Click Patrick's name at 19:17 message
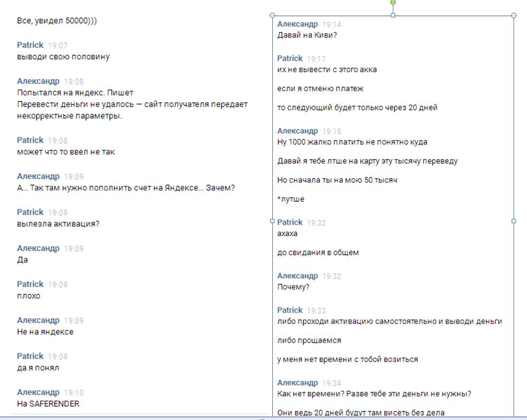Image resolution: width=527 pixels, height=420 pixels. tap(290, 58)
